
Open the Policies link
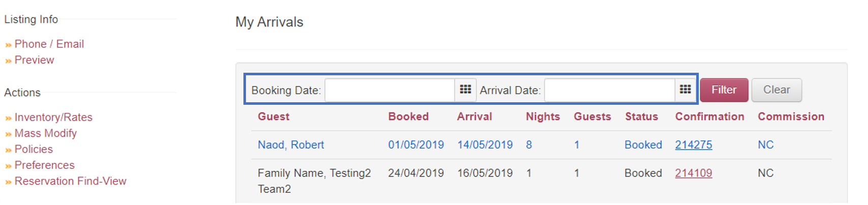34,150
